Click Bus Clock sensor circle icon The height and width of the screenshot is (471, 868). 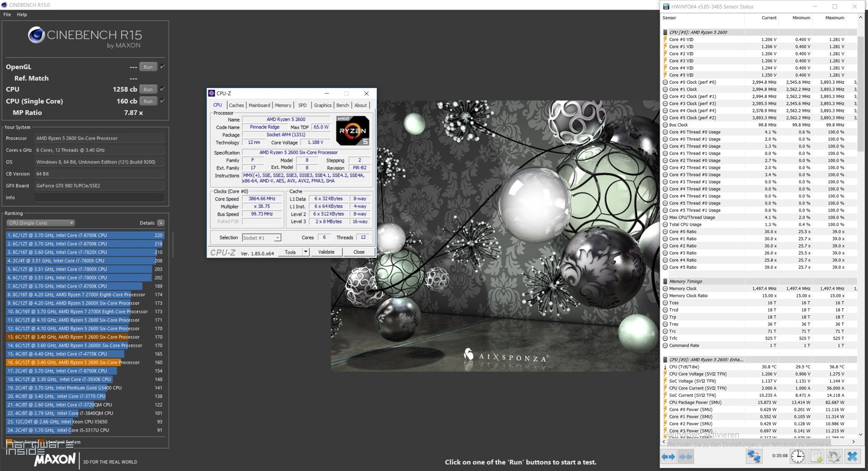tap(665, 125)
